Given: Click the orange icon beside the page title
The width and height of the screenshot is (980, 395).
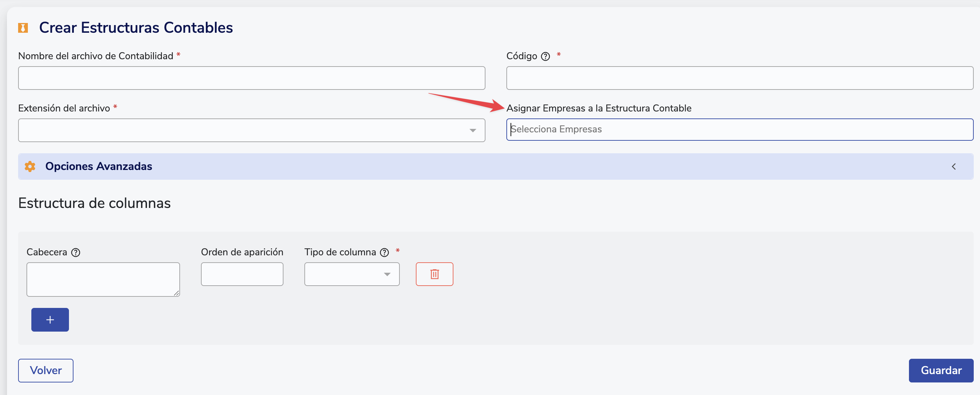Looking at the screenshot, I should [23, 28].
